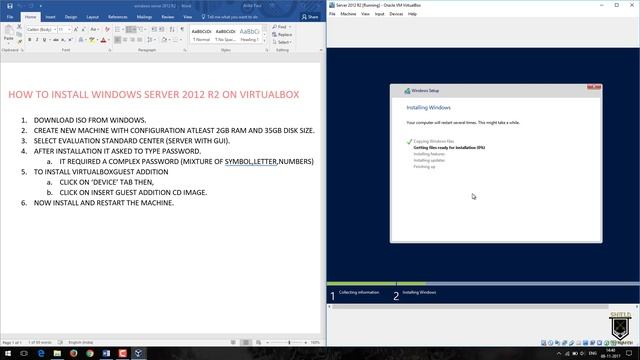Apply the red Font Color

(x=103, y=40)
